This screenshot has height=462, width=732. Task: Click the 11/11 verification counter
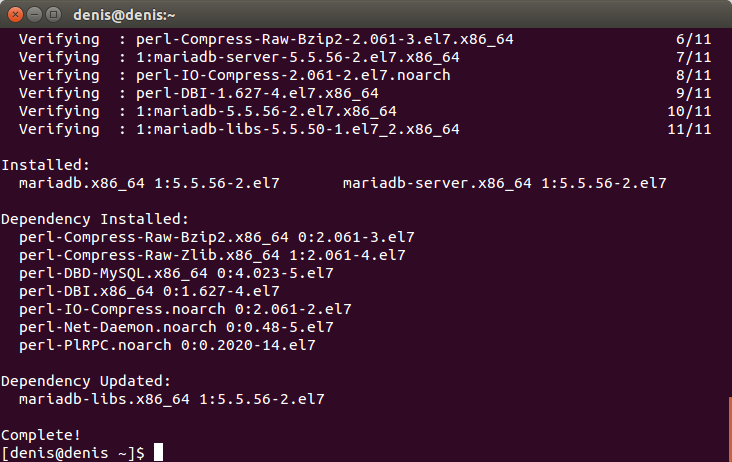point(689,129)
